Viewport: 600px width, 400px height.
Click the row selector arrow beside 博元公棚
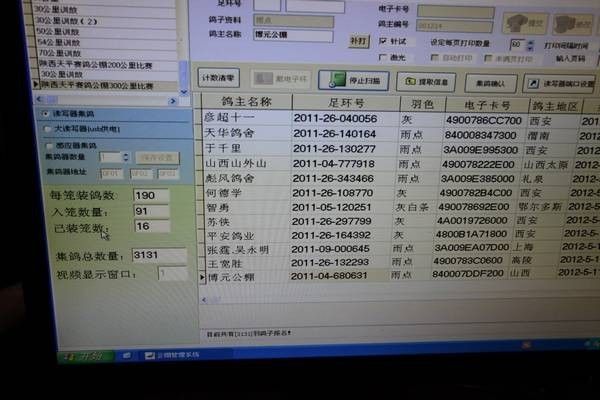coord(202,277)
